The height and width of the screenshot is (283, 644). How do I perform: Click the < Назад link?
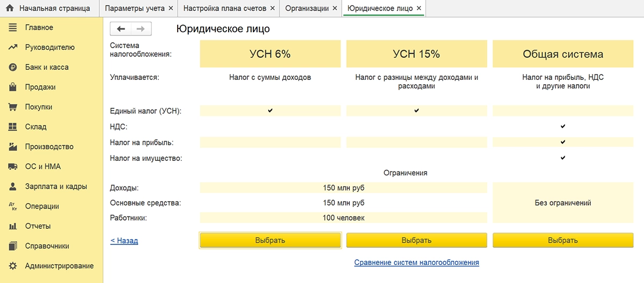[124, 241]
